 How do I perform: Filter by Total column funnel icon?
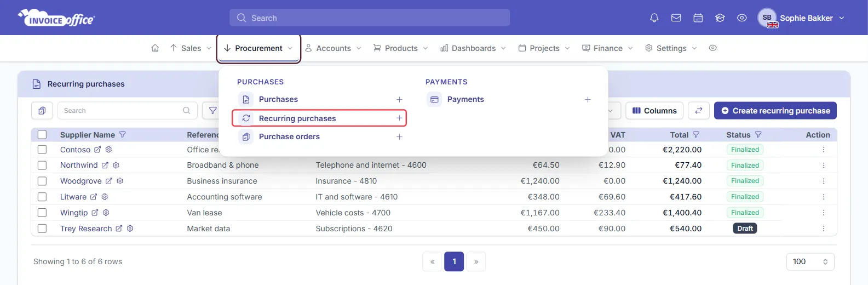[696, 135]
